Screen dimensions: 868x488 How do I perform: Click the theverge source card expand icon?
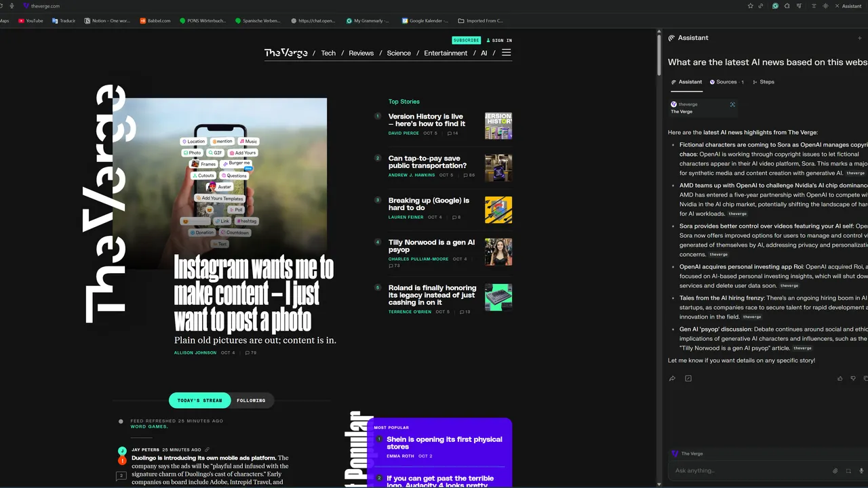732,104
